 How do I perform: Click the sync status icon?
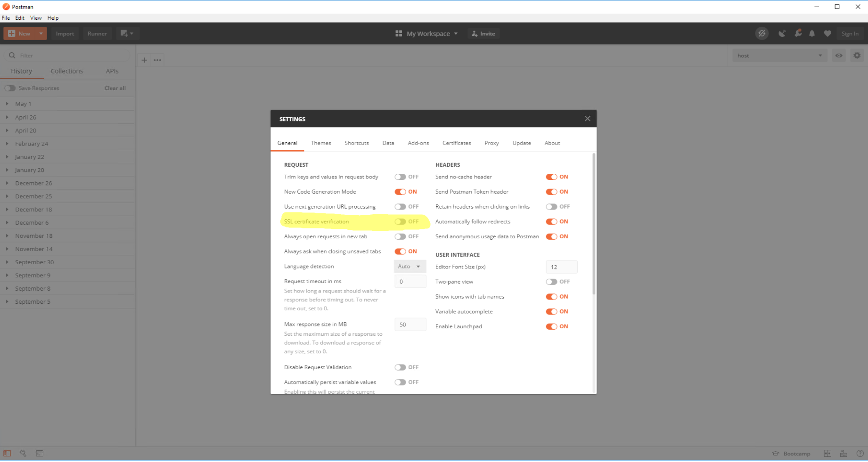[762, 33]
